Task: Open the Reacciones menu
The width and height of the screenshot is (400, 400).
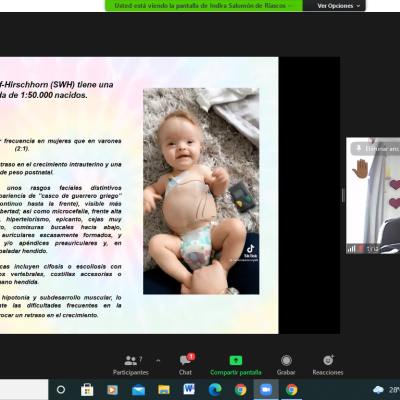Action: 328,365
